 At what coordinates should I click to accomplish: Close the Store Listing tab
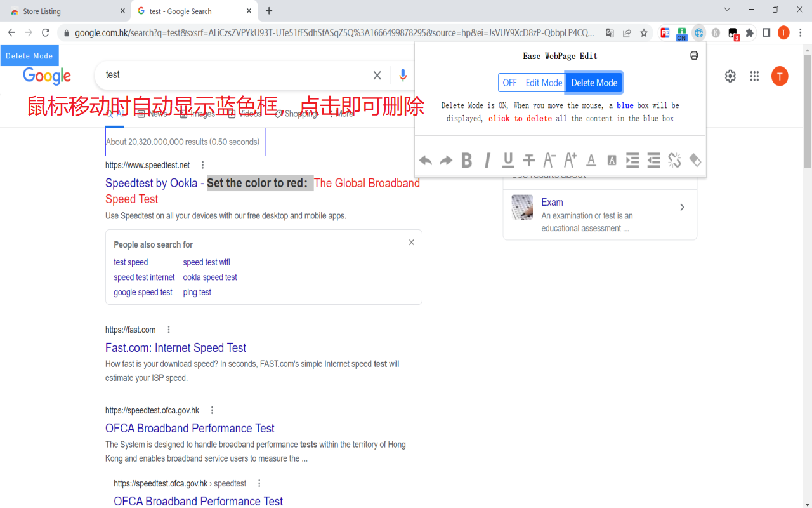[x=122, y=11]
